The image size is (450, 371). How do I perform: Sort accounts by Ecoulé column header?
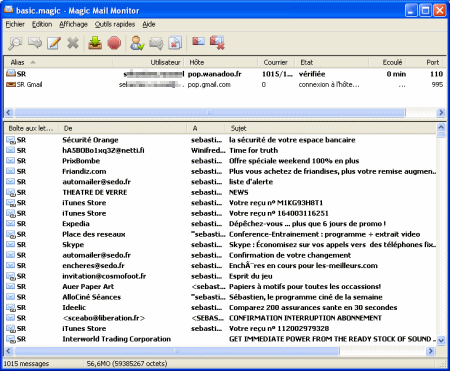(x=387, y=62)
